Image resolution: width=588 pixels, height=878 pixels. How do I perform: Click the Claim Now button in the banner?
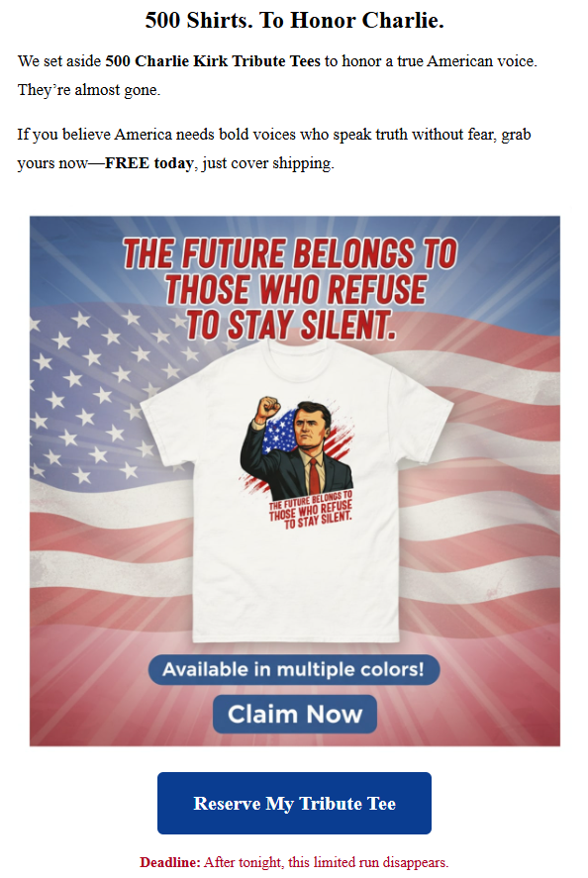295,714
